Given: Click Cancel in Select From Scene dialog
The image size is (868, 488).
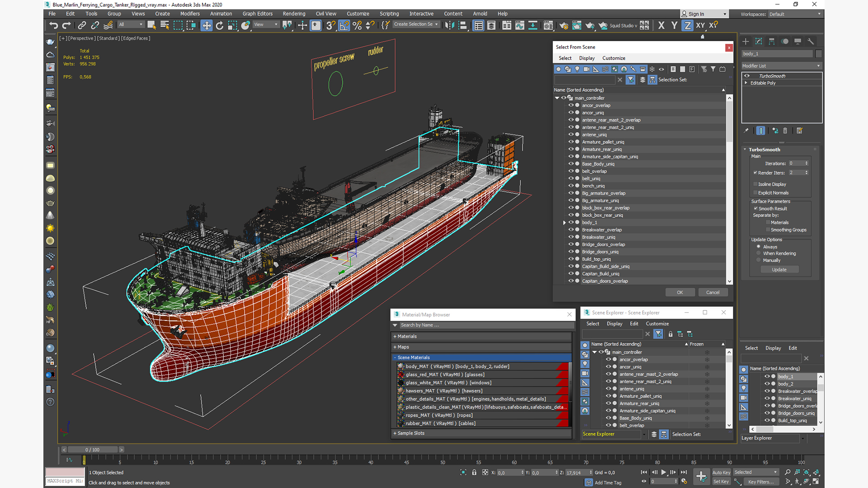Looking at the screenshot, I should click(713, 292).
